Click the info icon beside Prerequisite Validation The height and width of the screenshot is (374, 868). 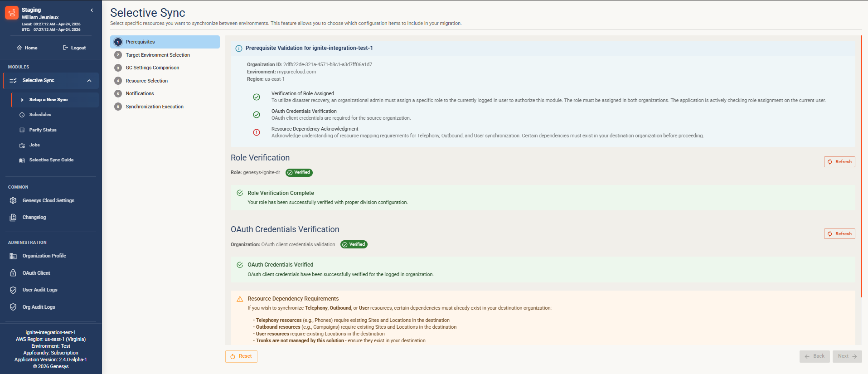tap(239, 49)
